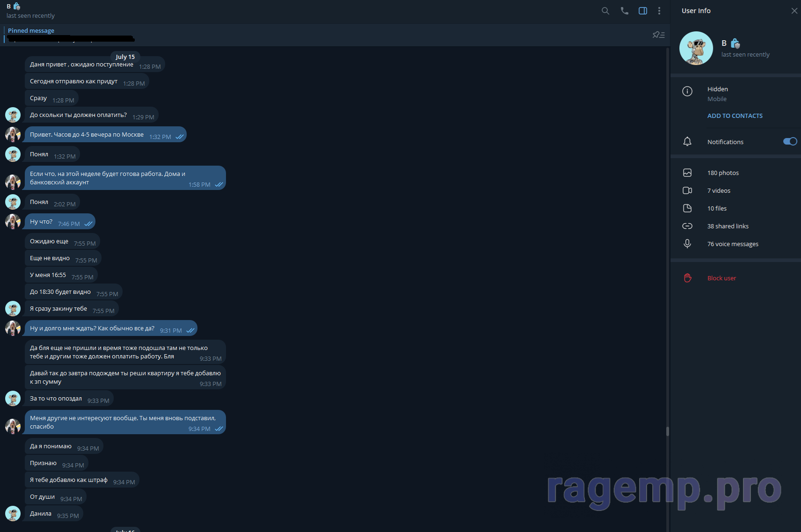Open search in this chat

point(605,11)
